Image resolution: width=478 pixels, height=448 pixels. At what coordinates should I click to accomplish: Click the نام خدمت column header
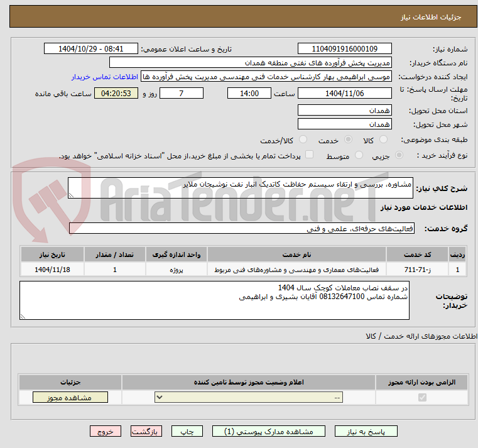[x=296, y=254]
